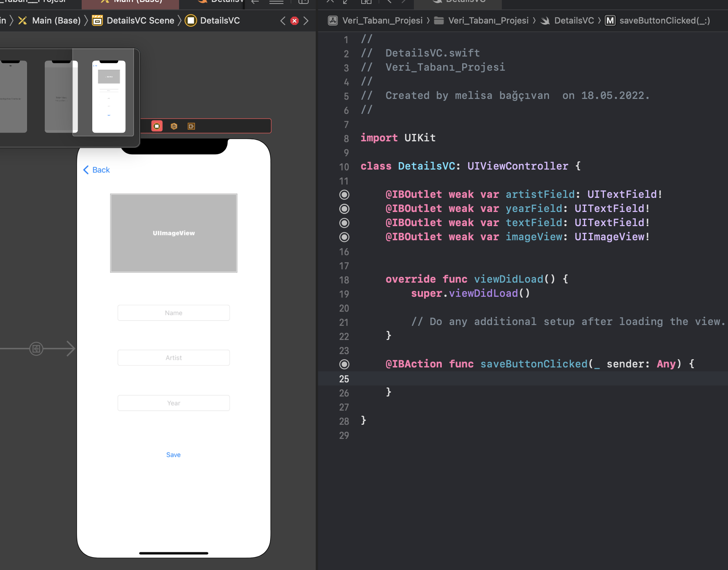The image size is (728, 570).
Task: Select the DetailsVC tab in code editor
Action: (457, 2)
